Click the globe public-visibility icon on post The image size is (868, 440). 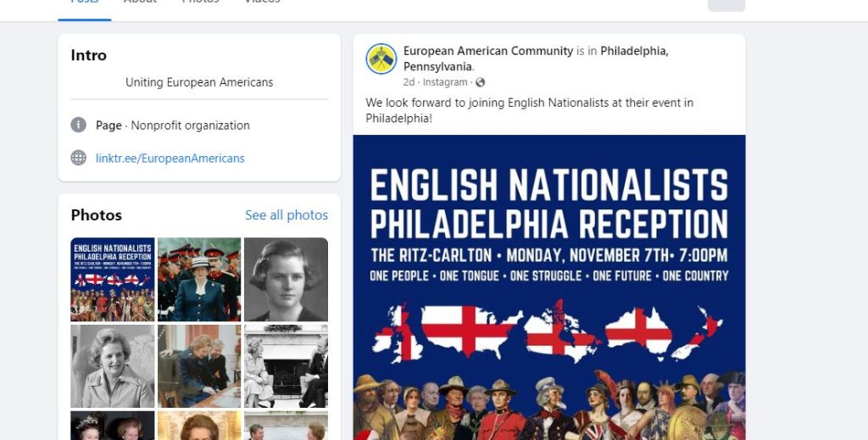(x=480, y=82)
